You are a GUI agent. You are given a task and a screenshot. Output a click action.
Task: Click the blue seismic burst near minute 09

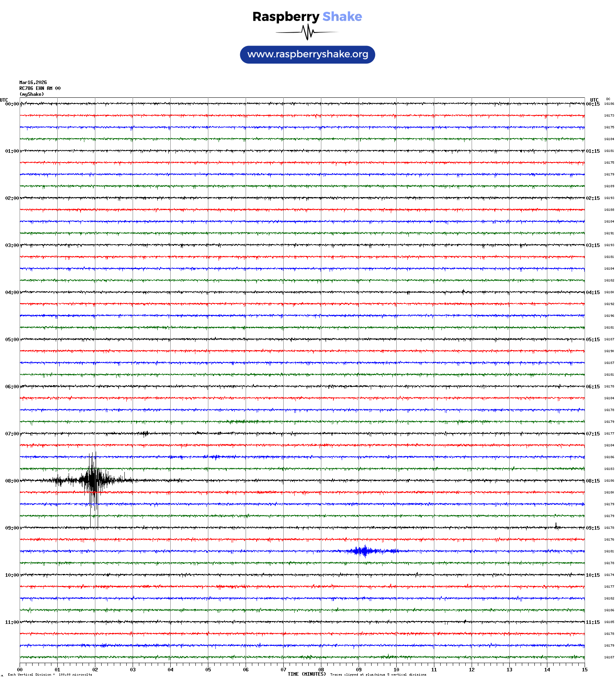click(x=365, y=551)
